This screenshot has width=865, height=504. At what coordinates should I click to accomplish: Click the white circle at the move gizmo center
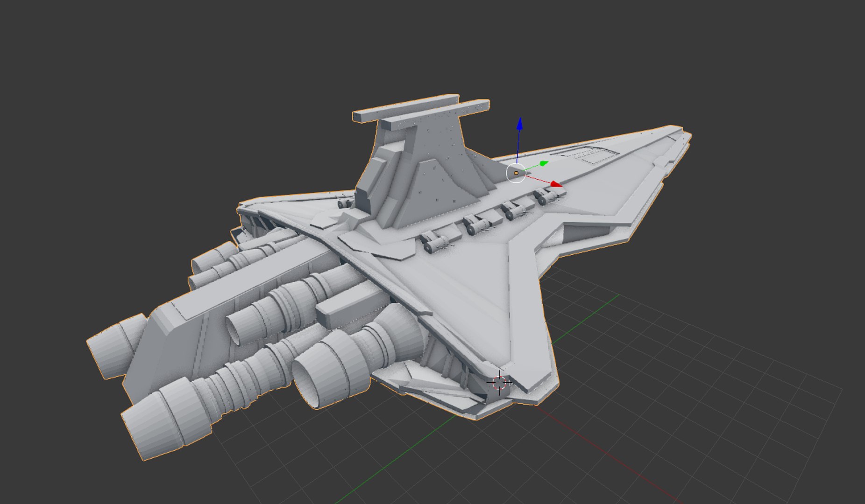coord(516,173)
